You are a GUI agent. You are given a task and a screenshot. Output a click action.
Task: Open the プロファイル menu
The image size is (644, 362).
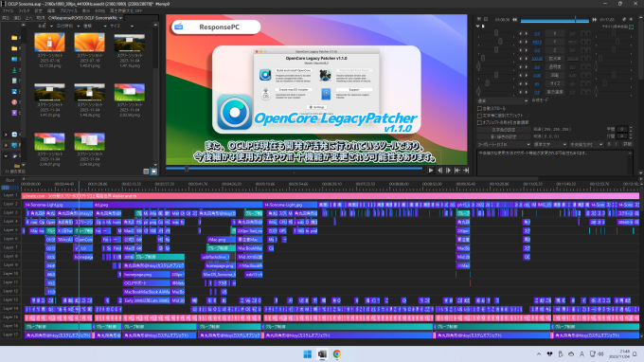(x=68, y=10)
